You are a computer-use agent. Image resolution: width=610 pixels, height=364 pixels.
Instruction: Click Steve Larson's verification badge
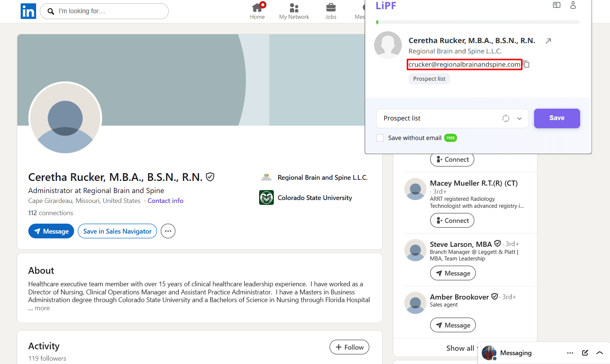498,244
